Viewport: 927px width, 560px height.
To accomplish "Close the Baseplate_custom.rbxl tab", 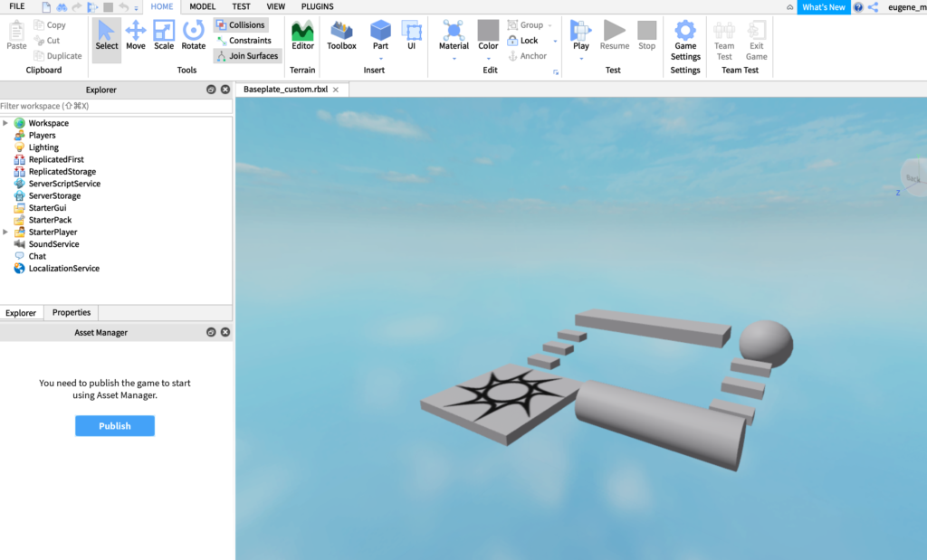I will (x=336, y=90).
